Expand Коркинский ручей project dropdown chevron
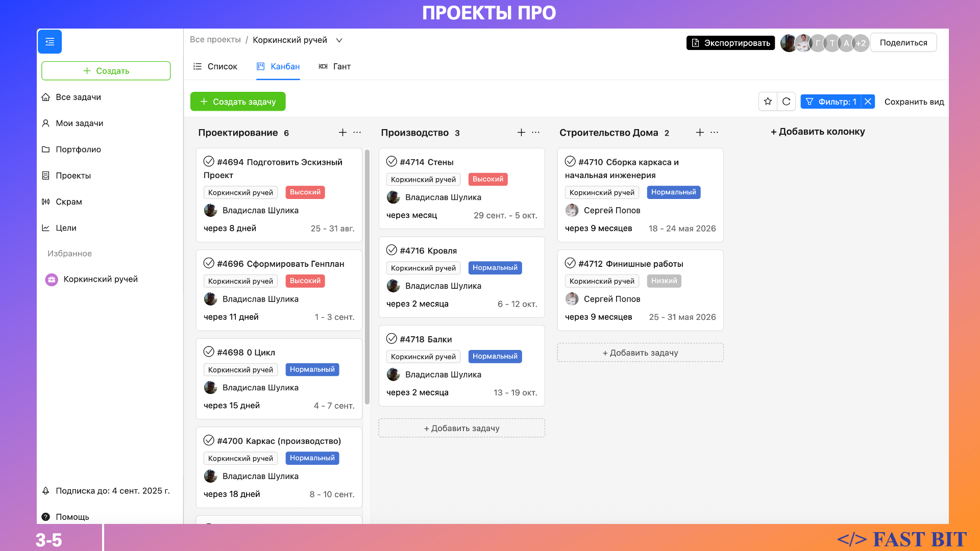Screen dimensions: 980x551 [339, 40]
